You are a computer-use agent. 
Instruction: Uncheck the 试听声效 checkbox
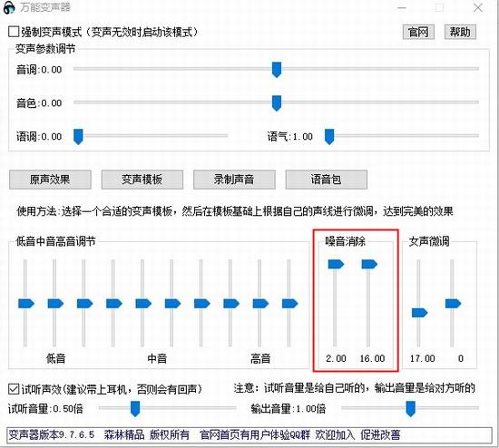click(x=14, y=389)
